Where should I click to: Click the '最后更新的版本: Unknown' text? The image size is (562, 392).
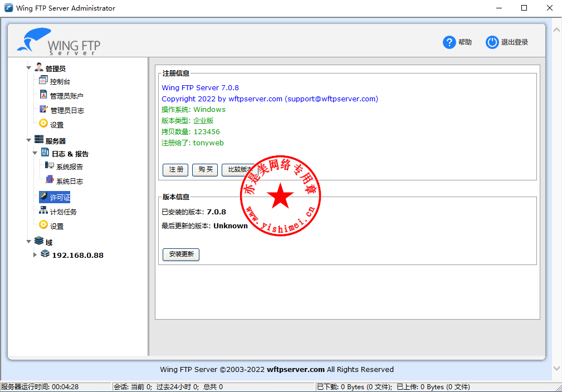click(x=204, y=226)
